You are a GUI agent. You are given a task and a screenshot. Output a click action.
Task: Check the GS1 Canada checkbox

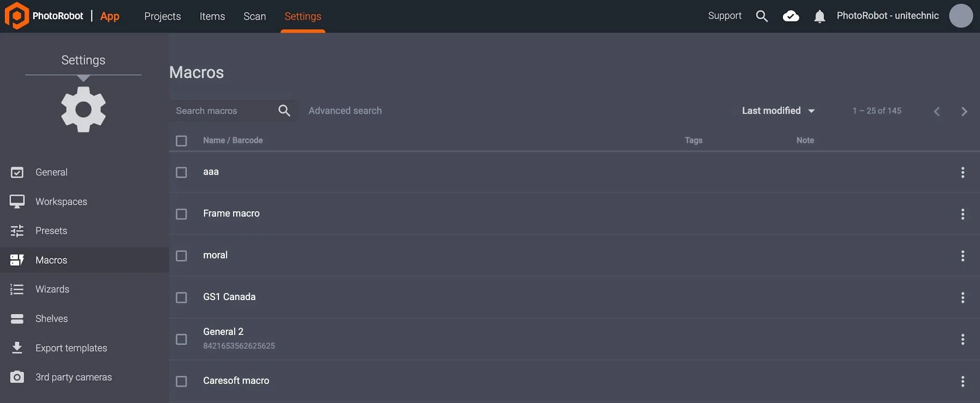coord(181,298)
